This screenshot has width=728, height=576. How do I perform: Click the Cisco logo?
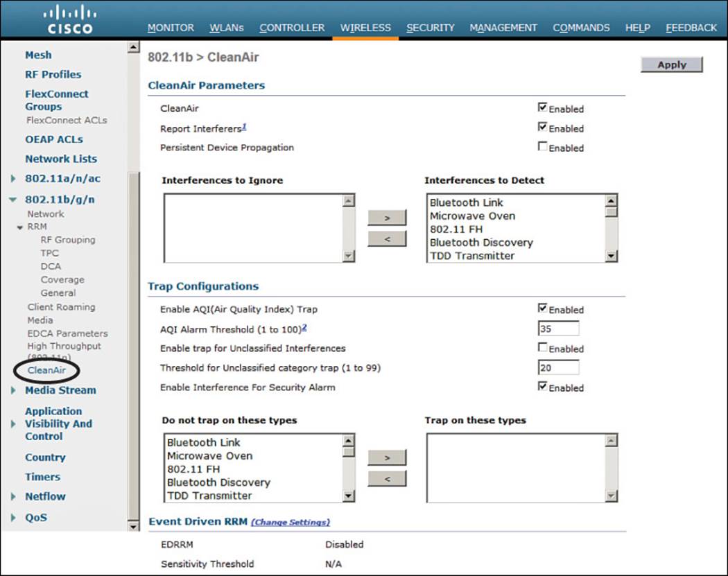70,20
